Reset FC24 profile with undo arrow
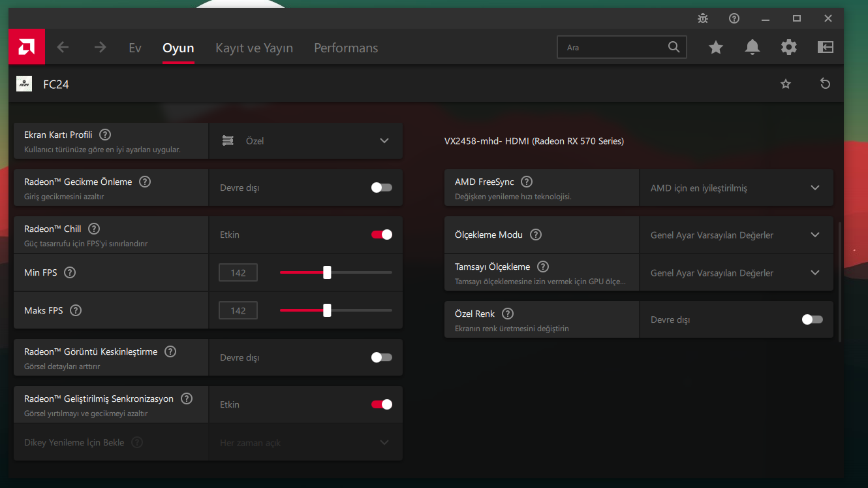The height and width of the screenshot is (488, 868). point(826,84)
